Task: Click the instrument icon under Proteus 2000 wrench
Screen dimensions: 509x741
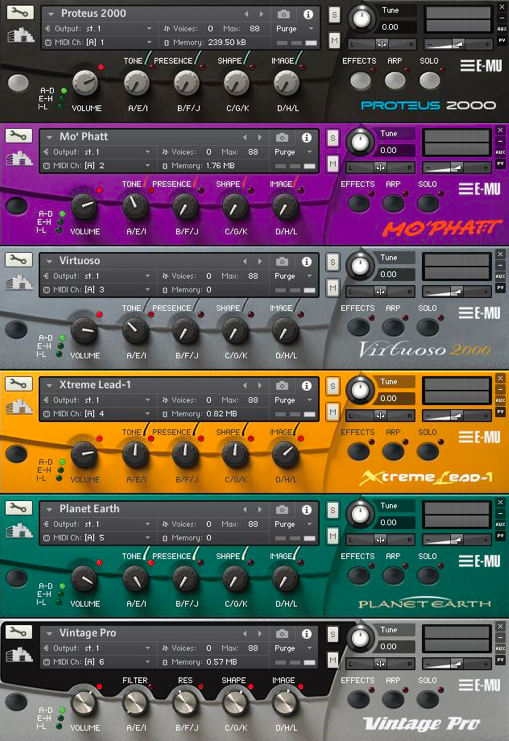Action: (21, 35)
